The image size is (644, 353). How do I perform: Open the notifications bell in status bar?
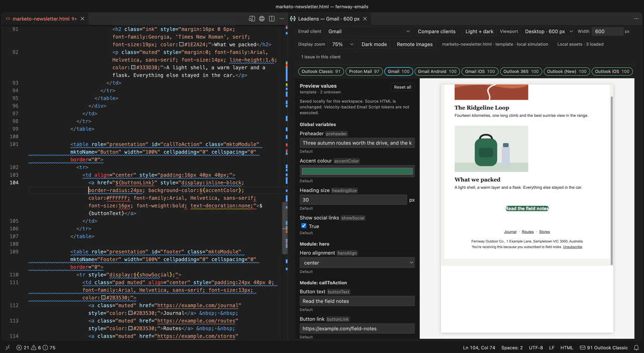[x=636, y=347]
